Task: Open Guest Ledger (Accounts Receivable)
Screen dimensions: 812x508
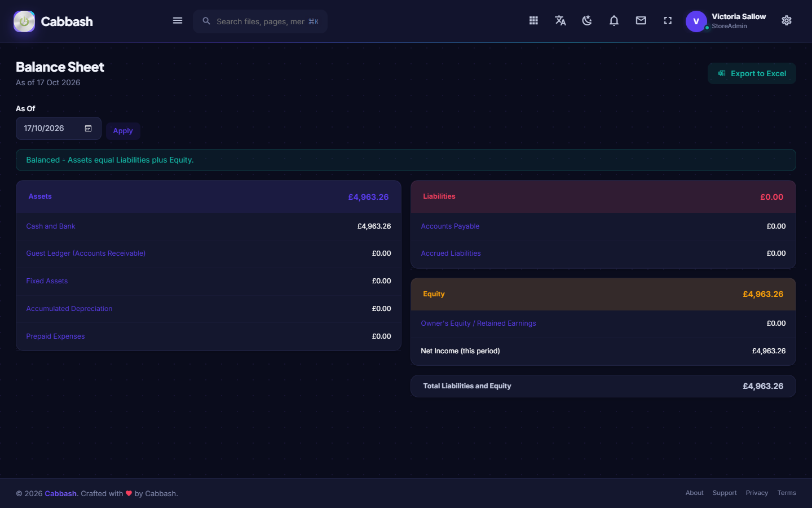Action: coord(86,253)
